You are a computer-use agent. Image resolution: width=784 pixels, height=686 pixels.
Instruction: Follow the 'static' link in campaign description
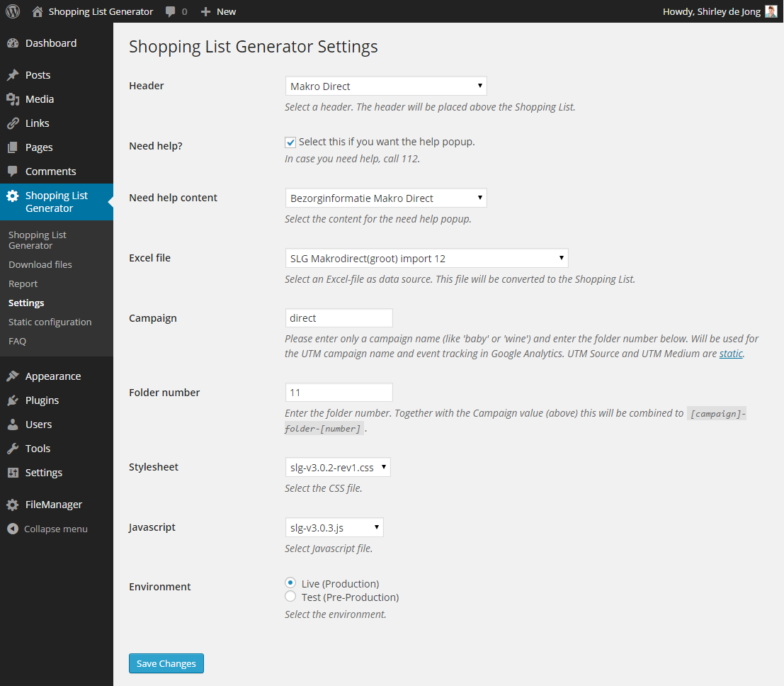click(x=731, y=354)
